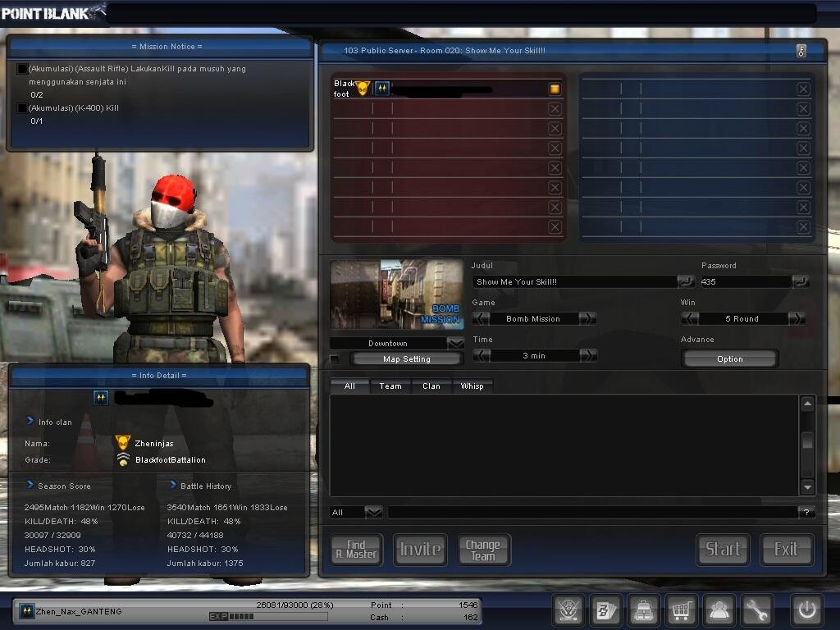Image resolution: width=840 pixels, height=630 pixels.
Task: Close the first blue team slot
Action: [803, 89]
